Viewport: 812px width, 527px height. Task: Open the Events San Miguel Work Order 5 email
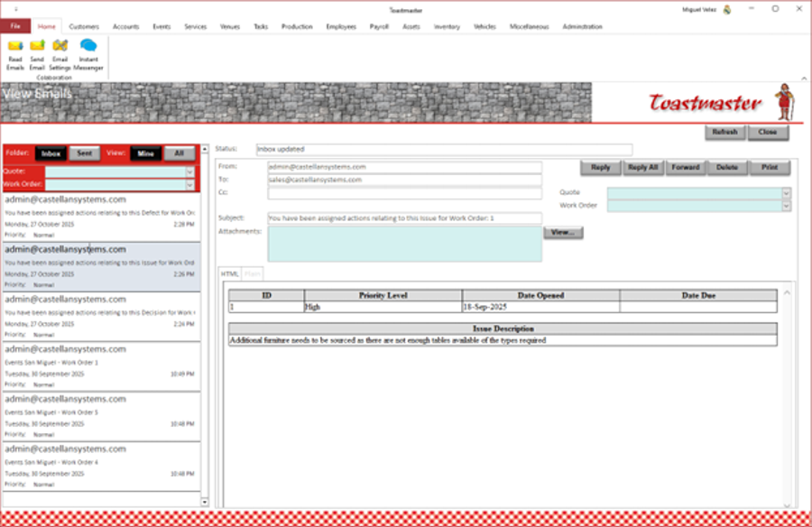[101, 417]
